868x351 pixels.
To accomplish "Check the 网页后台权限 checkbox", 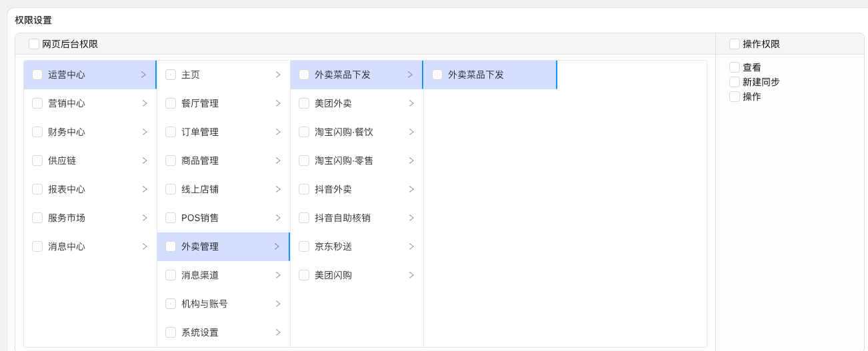I will click(34, 44).
